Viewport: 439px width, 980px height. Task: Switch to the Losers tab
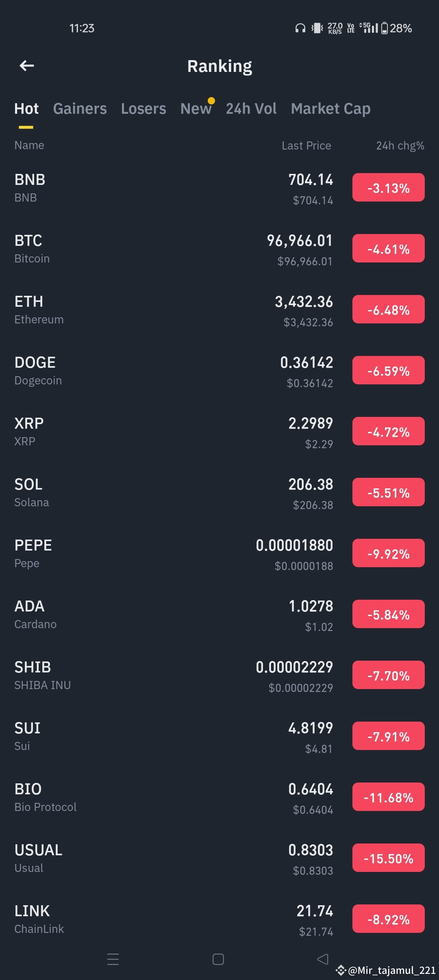click(x=143, y=108)
